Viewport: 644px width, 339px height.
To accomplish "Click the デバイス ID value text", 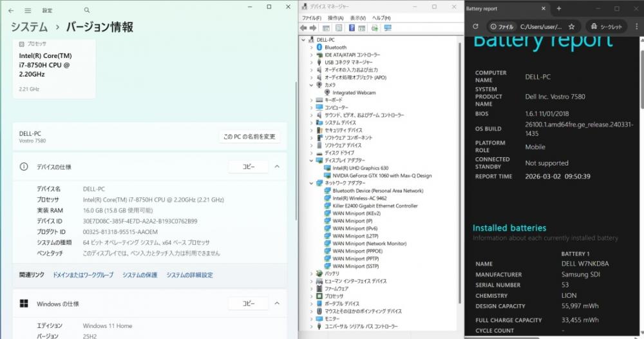I will tap(140, 221).
